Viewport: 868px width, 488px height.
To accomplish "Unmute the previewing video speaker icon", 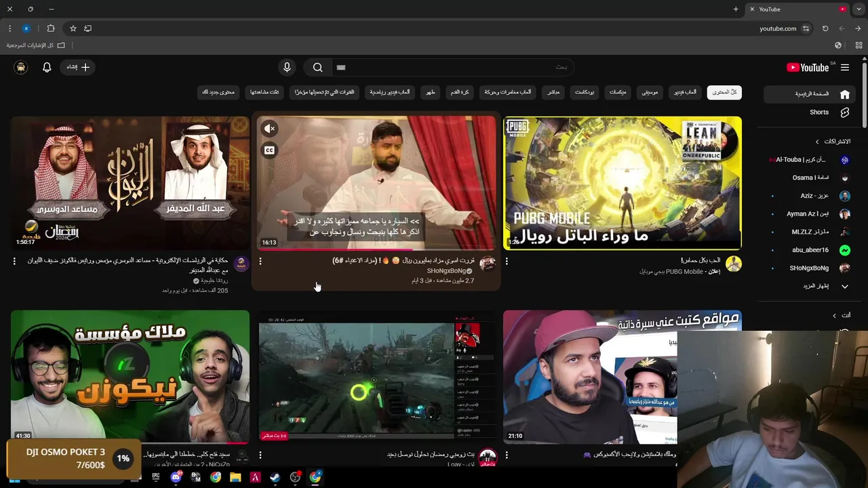I will (x=269, y=129).
